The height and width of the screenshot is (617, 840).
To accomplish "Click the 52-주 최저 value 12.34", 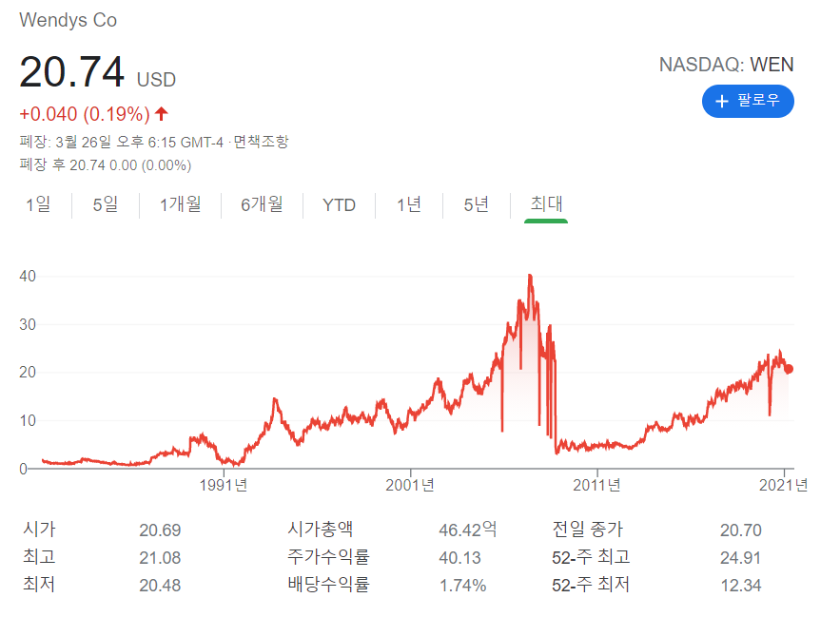I will (741, 586).
